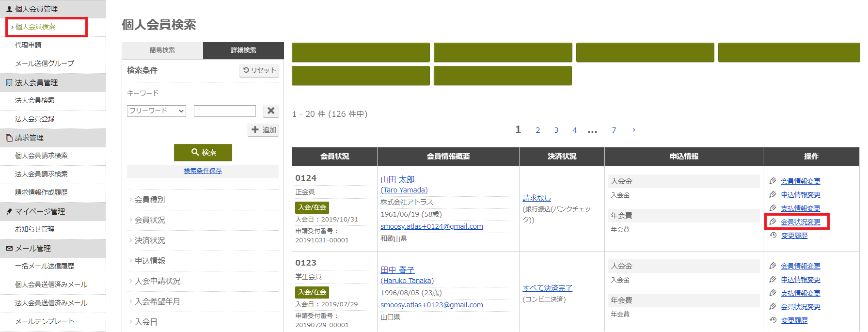Expand the 入会日 filter
Screen dimensions: 868x332
[x=146, y=322]
